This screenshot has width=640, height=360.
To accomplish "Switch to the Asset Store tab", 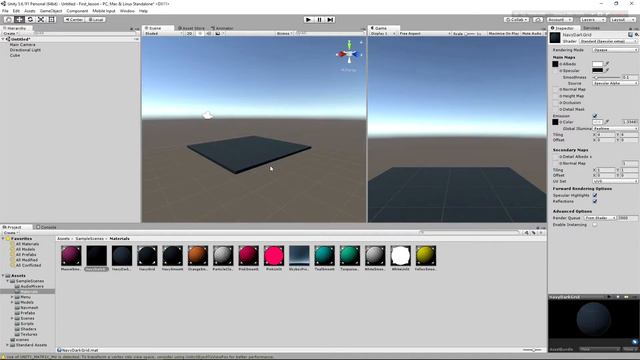I will (x=191, y=28).
